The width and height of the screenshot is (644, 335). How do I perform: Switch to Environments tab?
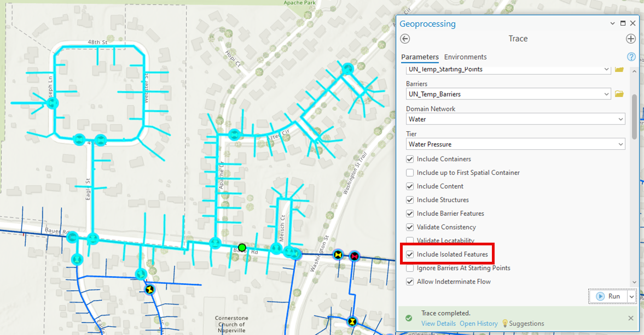tap(465, 57)
